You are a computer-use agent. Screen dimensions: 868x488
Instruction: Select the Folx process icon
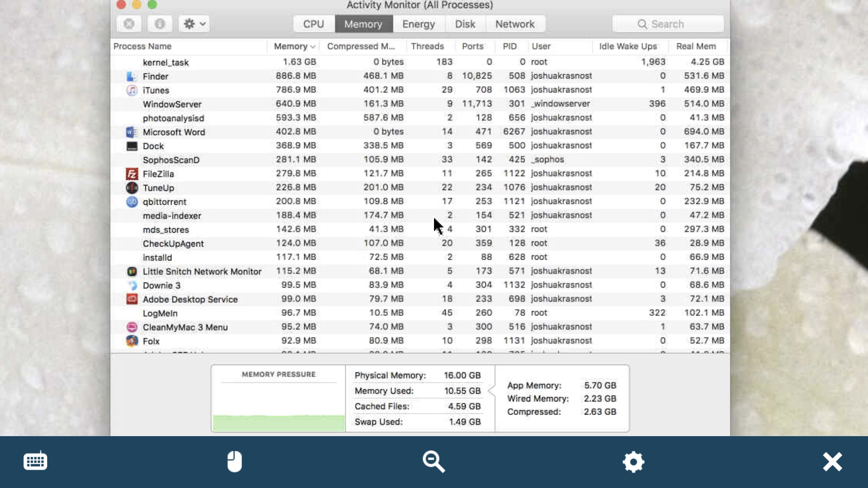point(132,341)
